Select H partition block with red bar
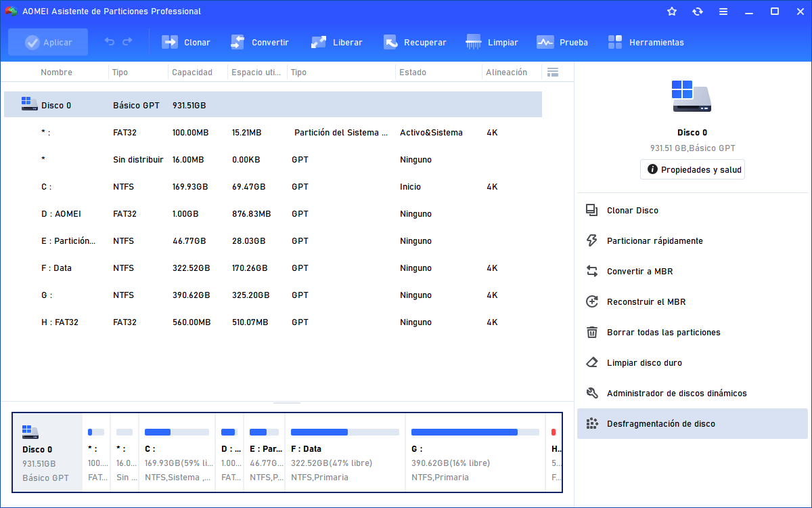The width and height of the screenshot is (812, 508). pos(554,452)
